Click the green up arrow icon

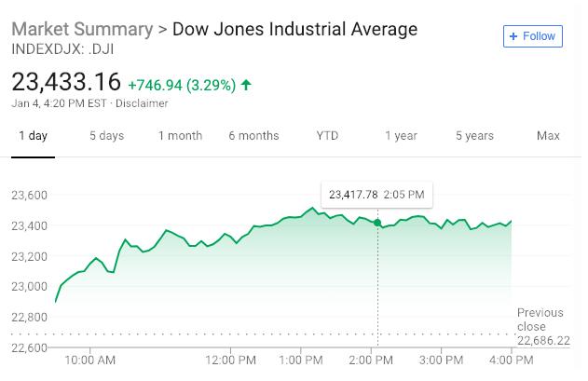point(246,85)
